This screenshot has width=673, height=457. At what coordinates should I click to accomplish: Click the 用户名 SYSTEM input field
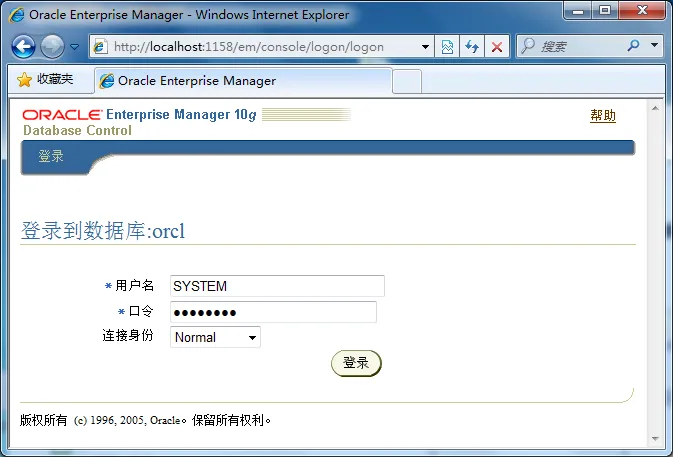point(277,286)
